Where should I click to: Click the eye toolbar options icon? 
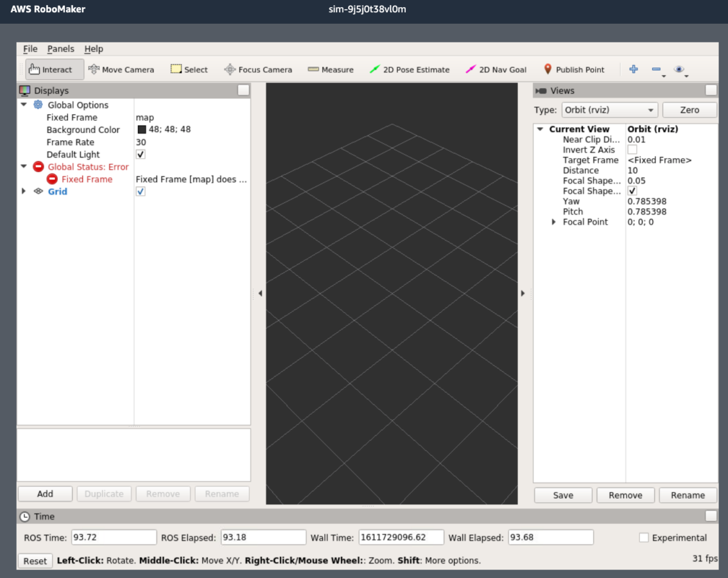(x=679, y=69)
